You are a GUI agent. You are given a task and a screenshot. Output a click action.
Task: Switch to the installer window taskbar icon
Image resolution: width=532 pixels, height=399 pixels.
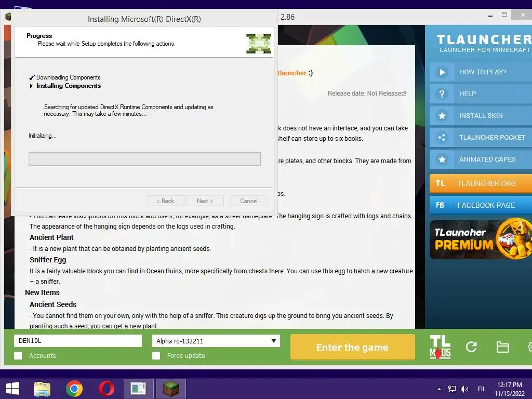tap(138, 389)
